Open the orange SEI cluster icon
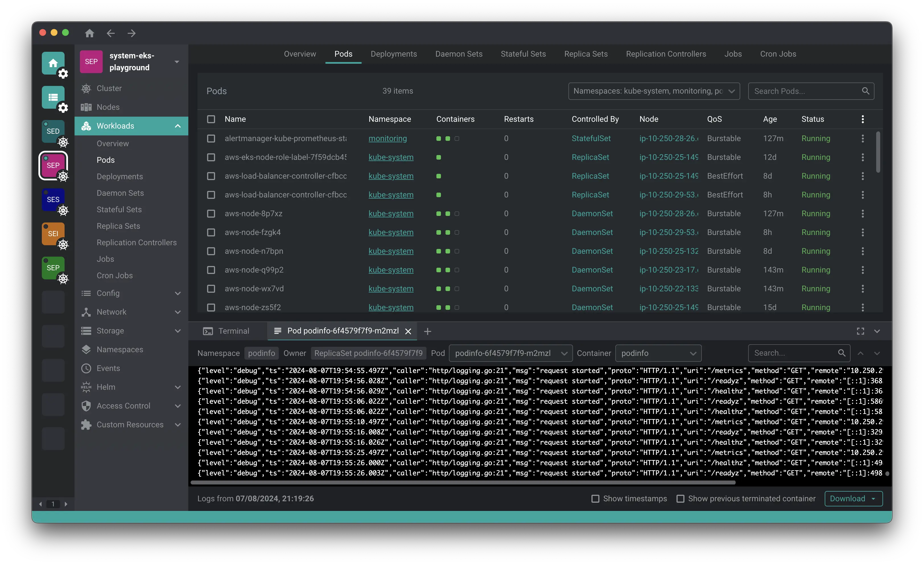The width and height of the screenshot is (924, 565). click(x=53, y=234)
